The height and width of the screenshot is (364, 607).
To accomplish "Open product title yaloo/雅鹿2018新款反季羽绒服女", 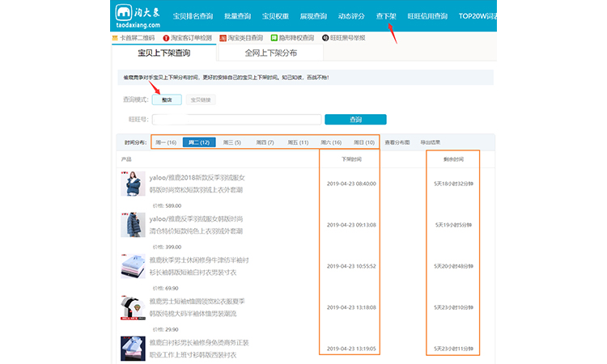I will [197, 178].
